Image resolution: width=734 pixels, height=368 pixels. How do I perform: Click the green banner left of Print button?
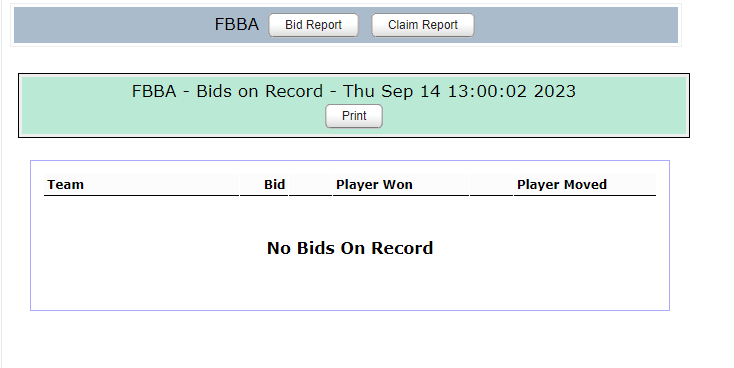click(173, 117)
